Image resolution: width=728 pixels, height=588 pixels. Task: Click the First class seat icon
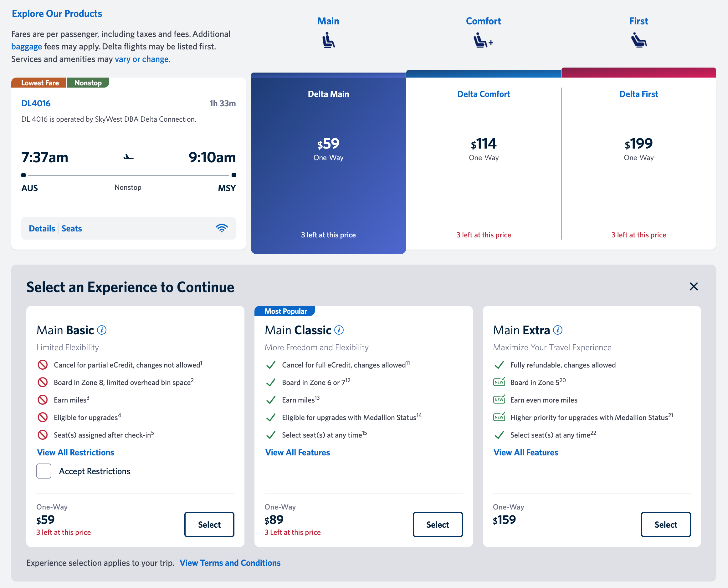638,40
